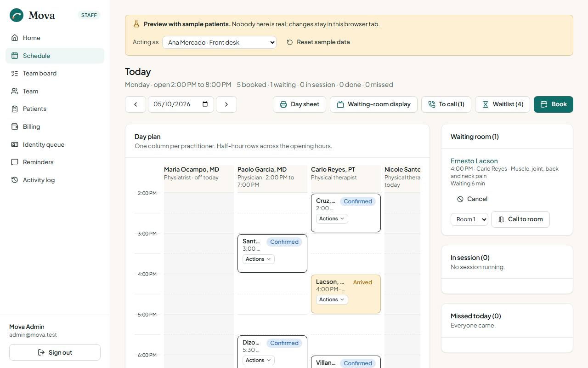Open the Home page from sidebar
588x368 pixels.
point(55,38)
